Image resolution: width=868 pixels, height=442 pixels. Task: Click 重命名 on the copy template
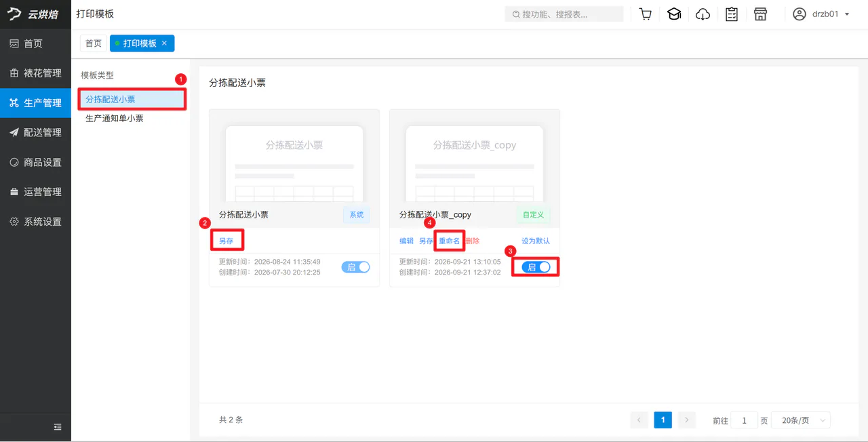tap(449, 241)
